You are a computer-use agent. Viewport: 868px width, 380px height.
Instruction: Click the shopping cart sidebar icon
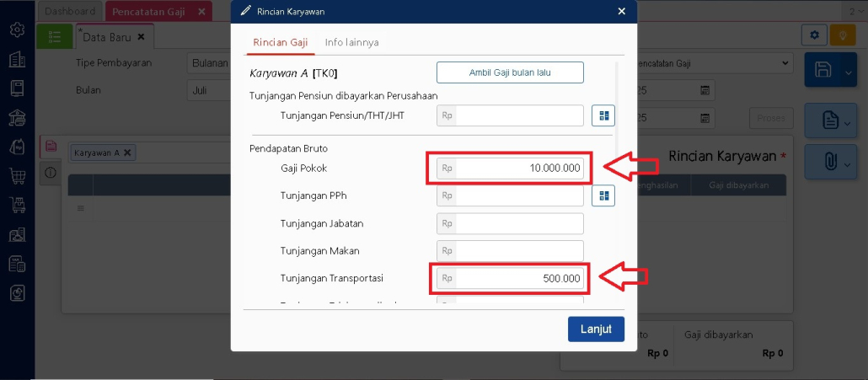(x=16, y=176)
